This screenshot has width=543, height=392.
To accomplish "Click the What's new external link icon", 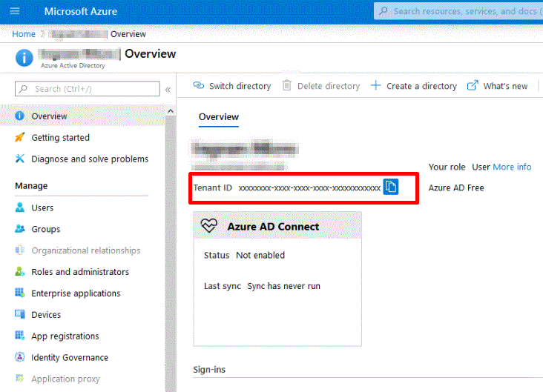I will 473,85.
